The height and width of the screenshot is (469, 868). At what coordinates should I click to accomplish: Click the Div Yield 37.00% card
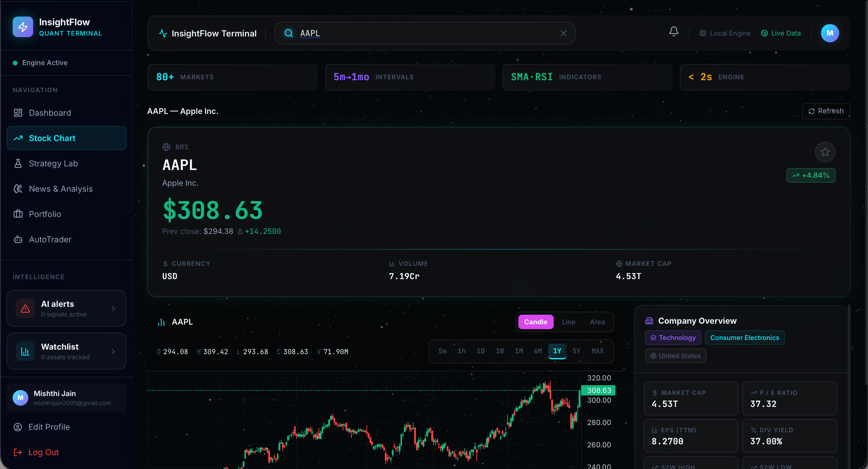click(x=790, y=436)
